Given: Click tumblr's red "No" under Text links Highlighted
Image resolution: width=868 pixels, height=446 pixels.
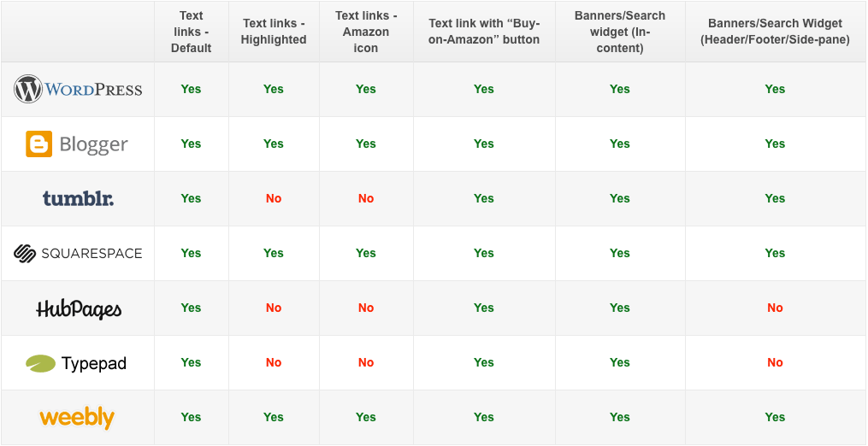Looking at the screenshot, I should (274, 198).
